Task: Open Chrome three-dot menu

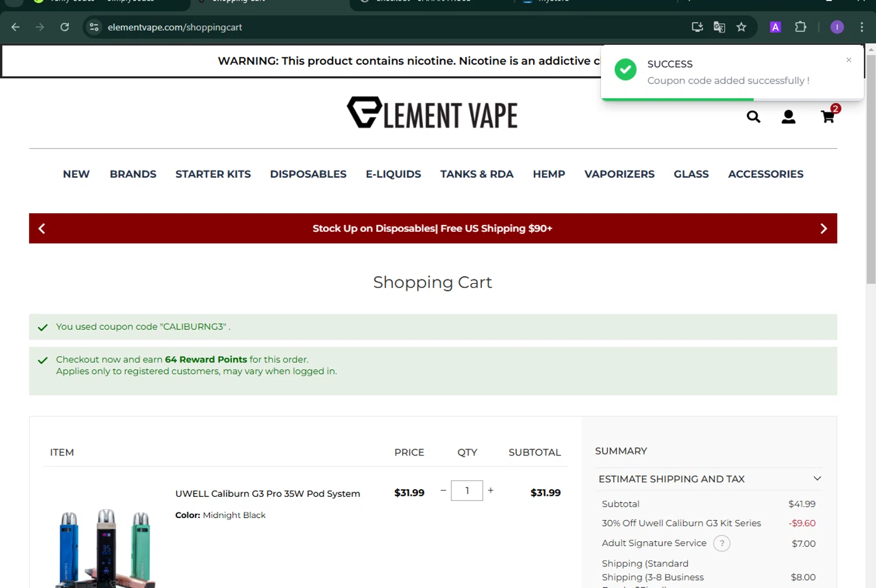Action: point(861,27)
